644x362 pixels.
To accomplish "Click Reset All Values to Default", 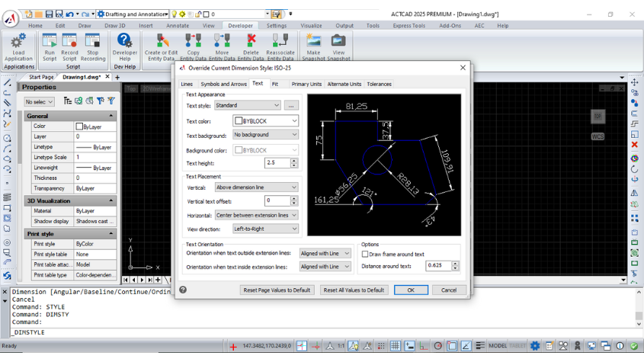I will (354, 290).
